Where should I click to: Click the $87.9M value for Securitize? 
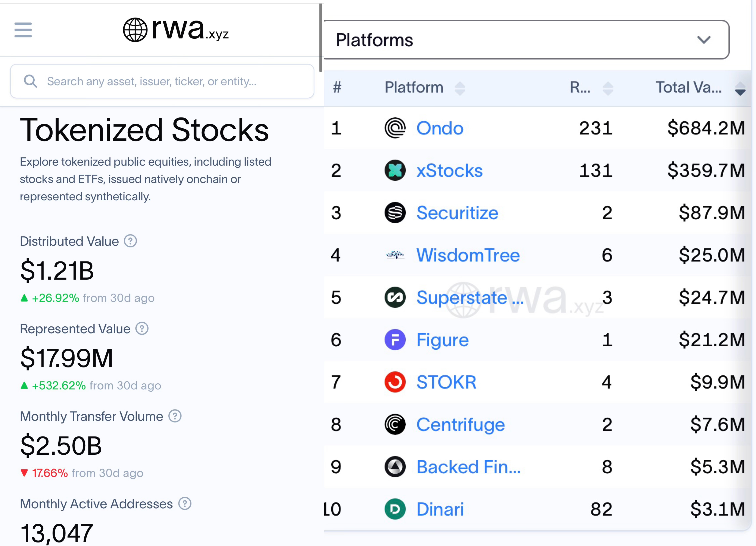pos(712,213)
